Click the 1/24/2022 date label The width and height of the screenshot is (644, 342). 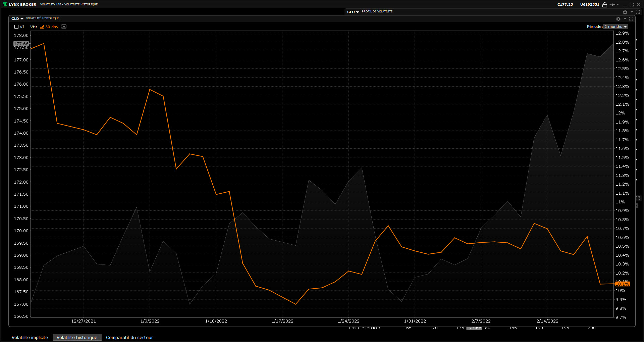[348, 321]
